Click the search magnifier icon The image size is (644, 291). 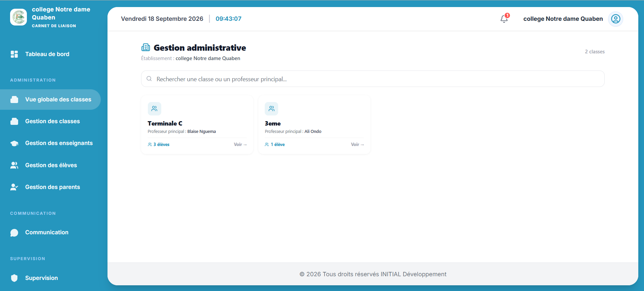click(149, 79)
